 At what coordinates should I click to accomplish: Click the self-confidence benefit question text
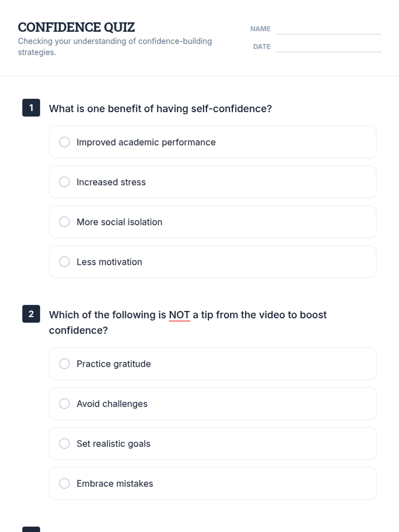[x=160, y=109]
